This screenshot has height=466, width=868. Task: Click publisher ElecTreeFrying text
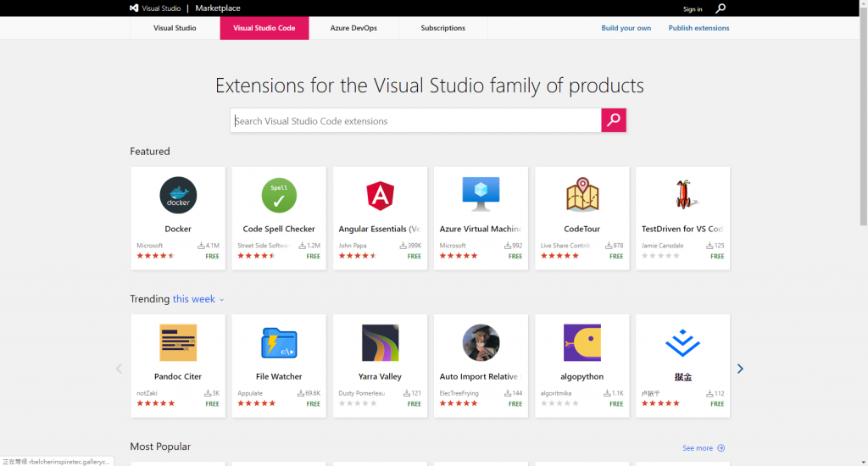coord(459,393)
